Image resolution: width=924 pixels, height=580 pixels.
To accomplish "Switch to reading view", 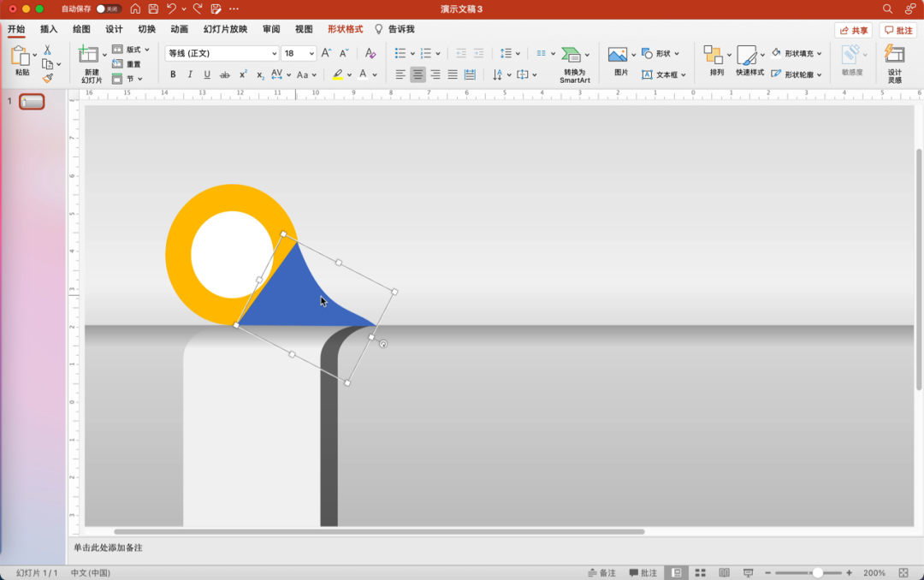I will click(725, 572).
